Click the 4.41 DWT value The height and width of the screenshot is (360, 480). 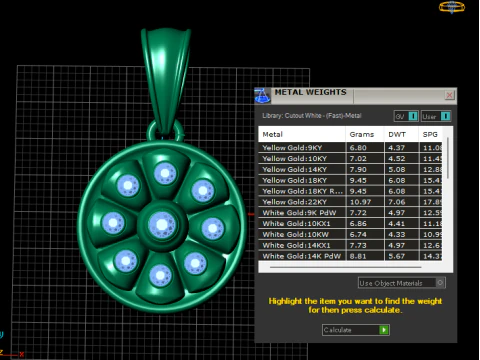(397, 223)
